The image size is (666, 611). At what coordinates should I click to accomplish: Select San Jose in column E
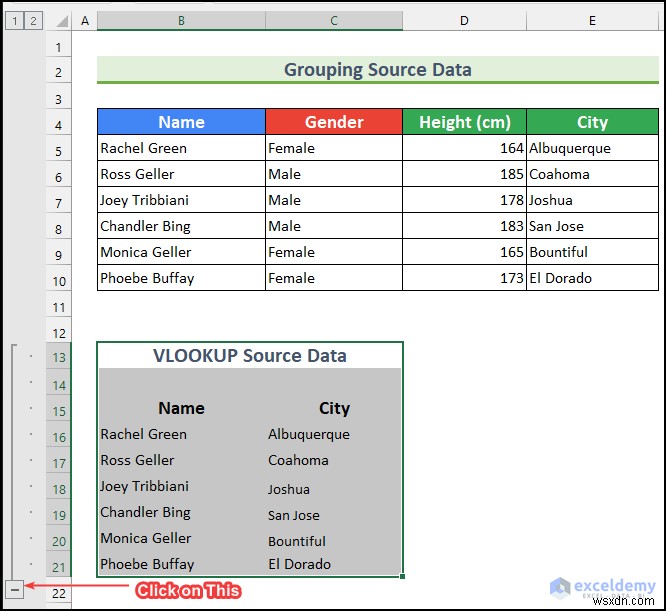(593, 226)
